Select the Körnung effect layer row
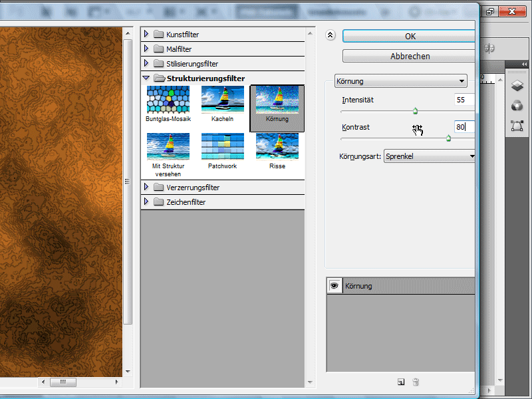Image resolution: width=532 pixels, height=399 pixels. [401, 286]
